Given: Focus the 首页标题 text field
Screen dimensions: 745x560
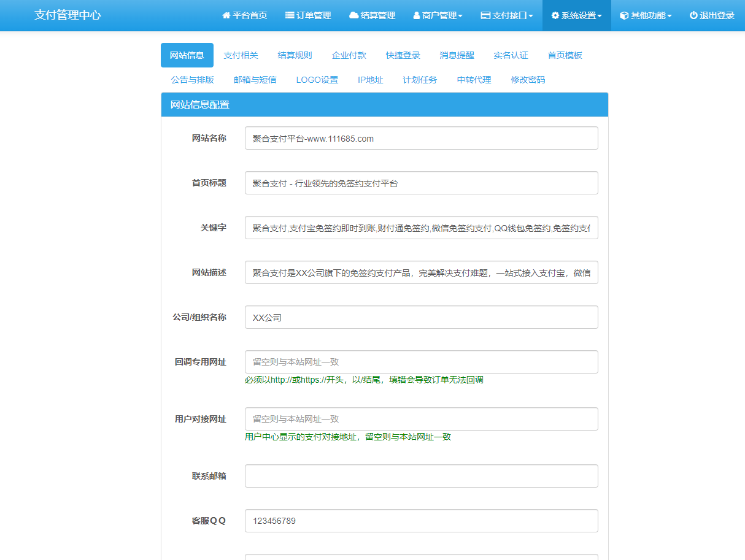Looking at the screenshot, I should (422, 183).
